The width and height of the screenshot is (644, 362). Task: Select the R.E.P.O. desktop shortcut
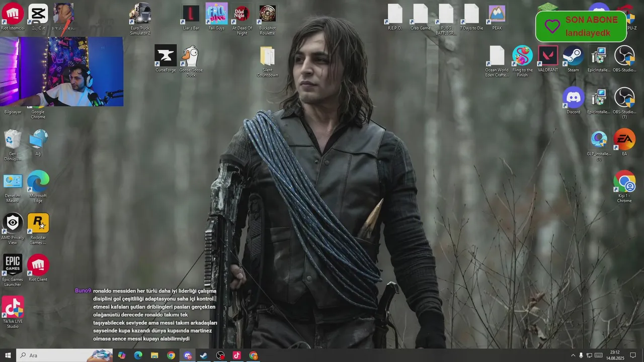click(395, 17)
